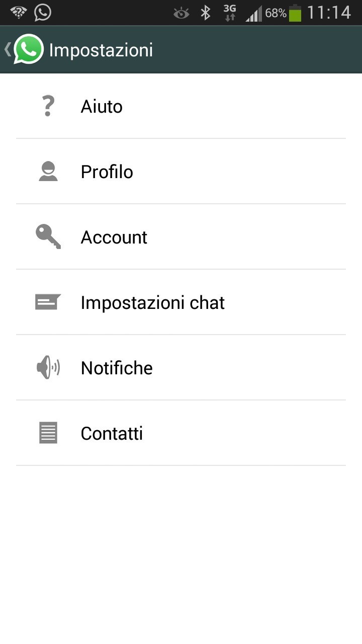Tap the Account key icon

click(x=48, y=236)
